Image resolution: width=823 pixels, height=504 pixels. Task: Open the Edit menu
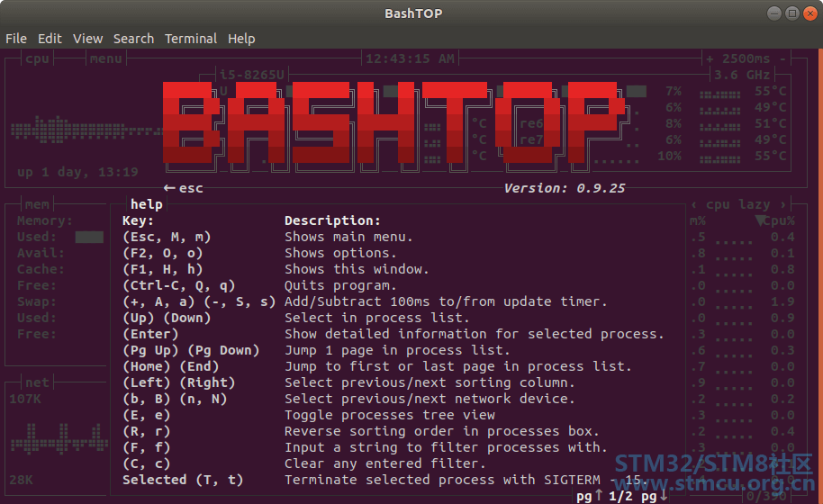pos(50,39)
